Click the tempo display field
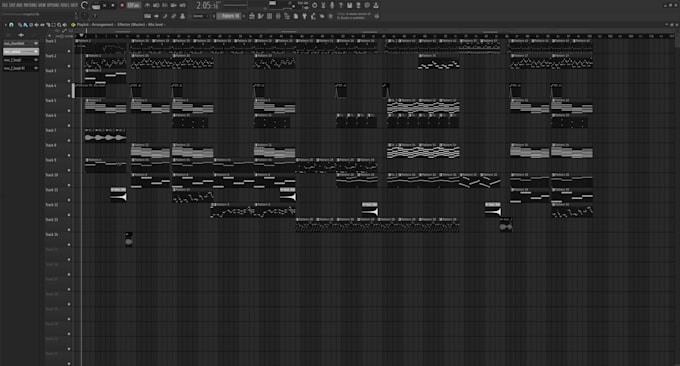 click(x=134, y=6)
